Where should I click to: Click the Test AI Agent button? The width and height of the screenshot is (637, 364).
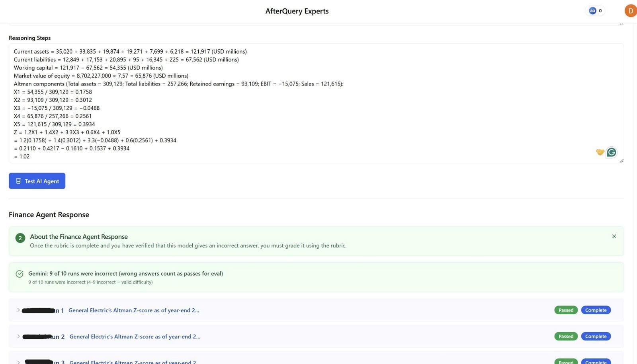[x=37, y=181]
